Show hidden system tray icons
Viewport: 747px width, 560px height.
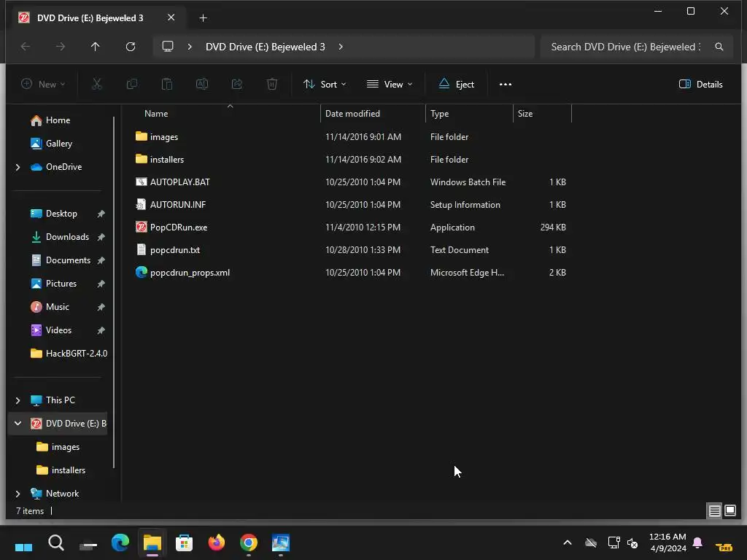point(568,542)
